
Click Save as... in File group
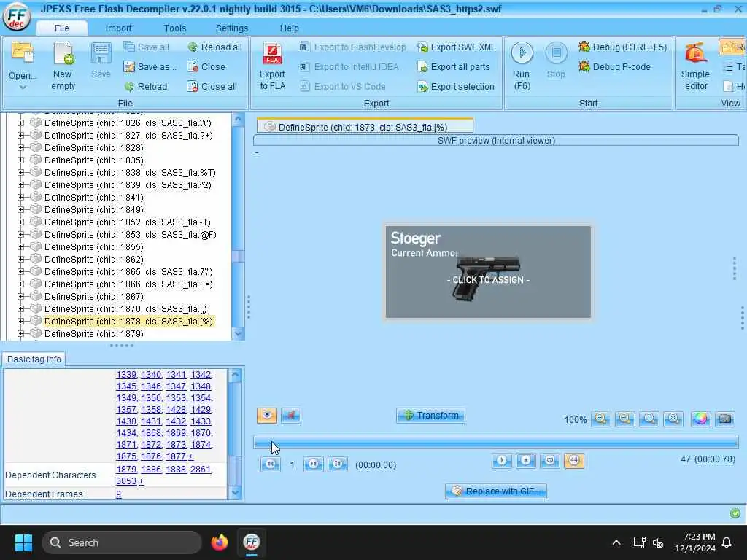150,66
